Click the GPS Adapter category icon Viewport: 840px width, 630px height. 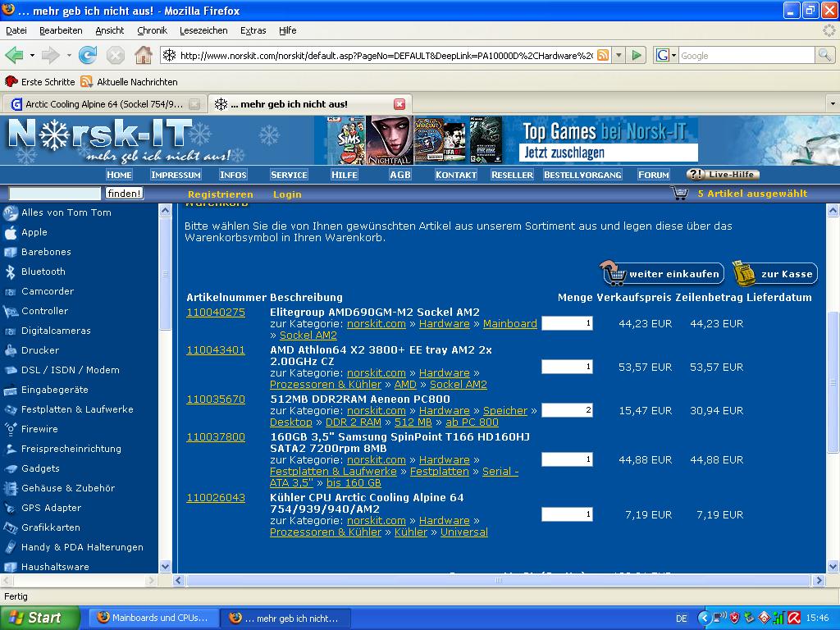[x=11, y=508]
